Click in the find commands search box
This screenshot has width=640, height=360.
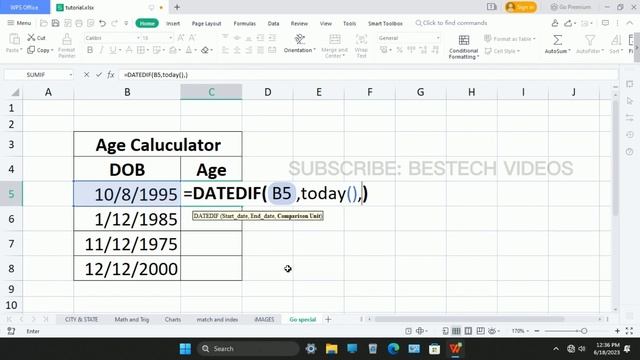tap(451, 23)
